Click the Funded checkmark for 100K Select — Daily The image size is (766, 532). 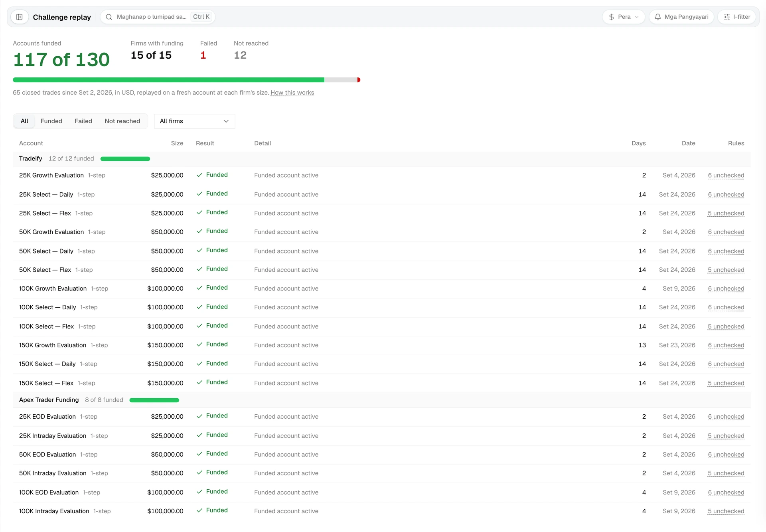point(199,307)
